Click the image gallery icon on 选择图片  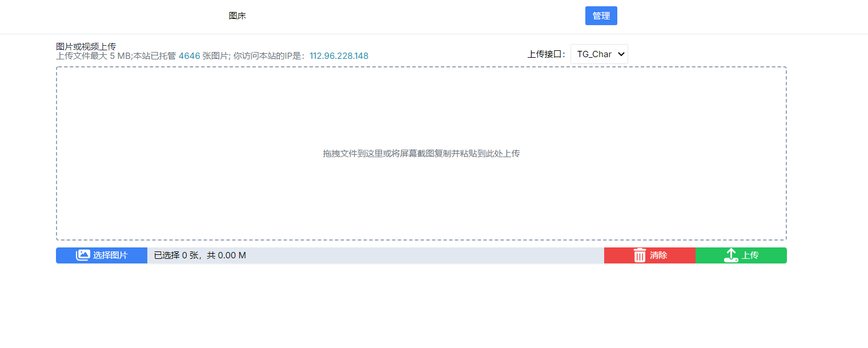click(83, 255)
